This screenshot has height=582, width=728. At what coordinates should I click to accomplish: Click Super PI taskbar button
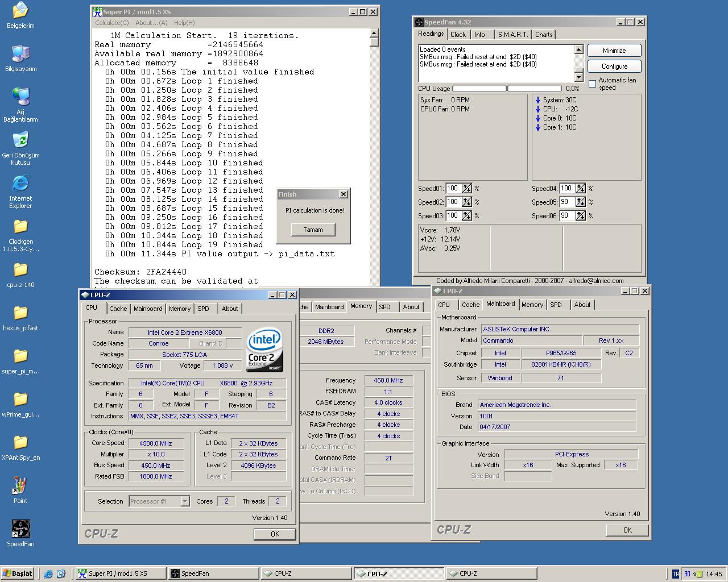(x=121, y=573)
